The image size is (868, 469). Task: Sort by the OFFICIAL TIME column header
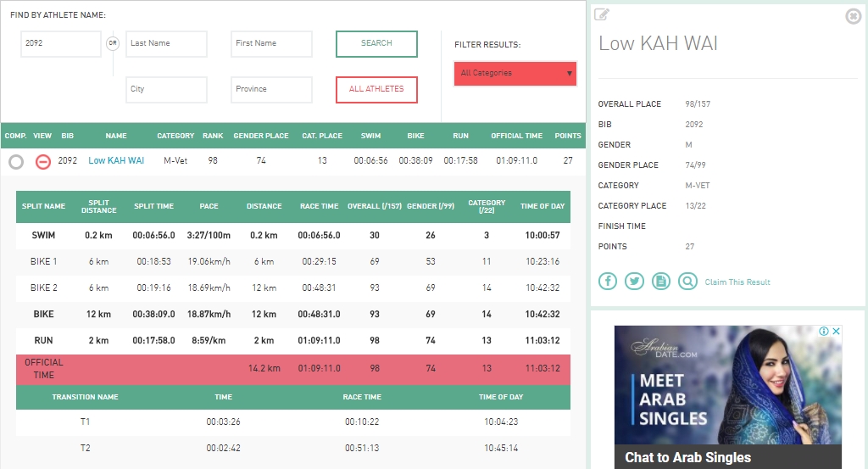516,136
